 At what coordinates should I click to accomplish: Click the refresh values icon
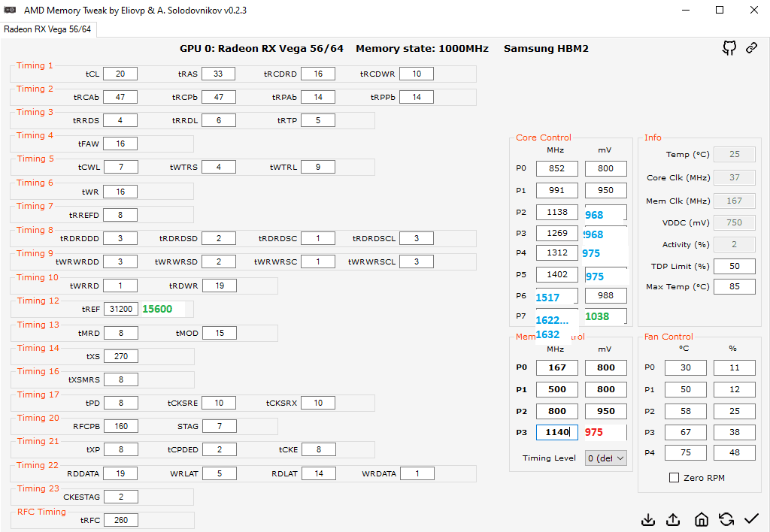coord(726,519)
